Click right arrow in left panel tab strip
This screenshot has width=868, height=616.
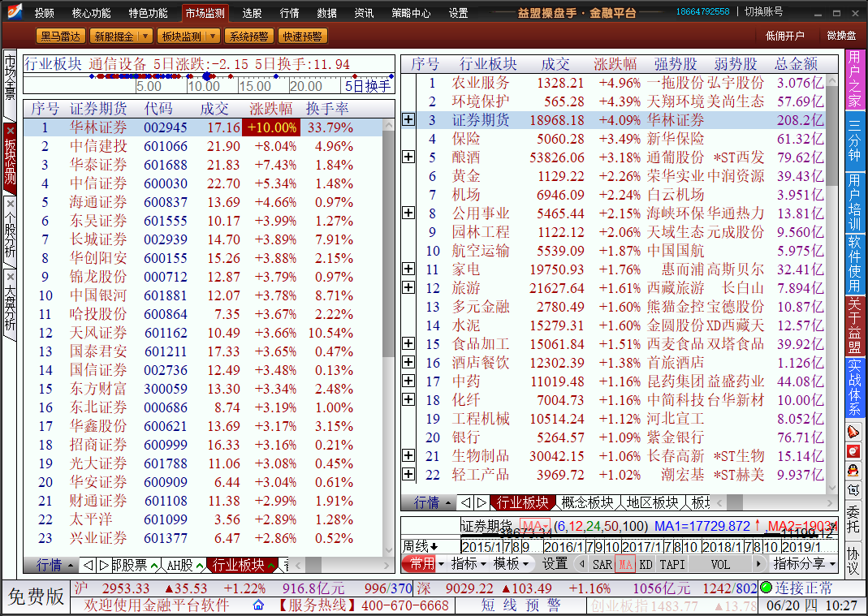(103, 565)
